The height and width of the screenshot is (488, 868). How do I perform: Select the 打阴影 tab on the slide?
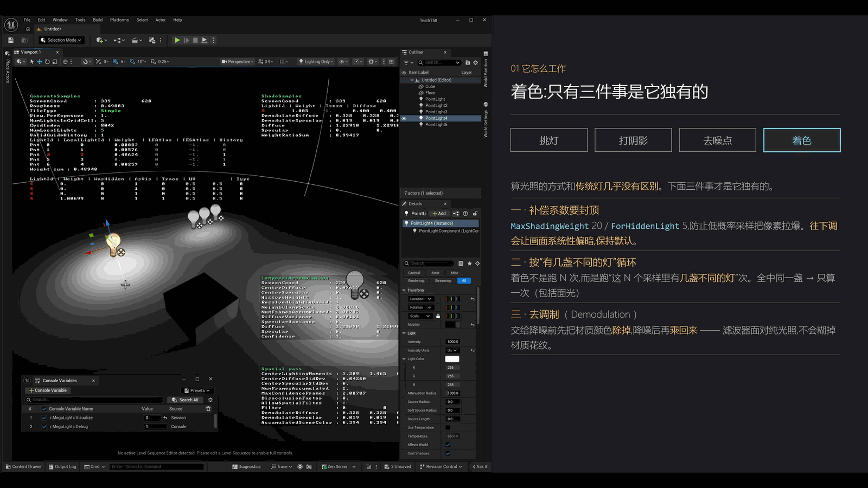[x=633, y=140]
